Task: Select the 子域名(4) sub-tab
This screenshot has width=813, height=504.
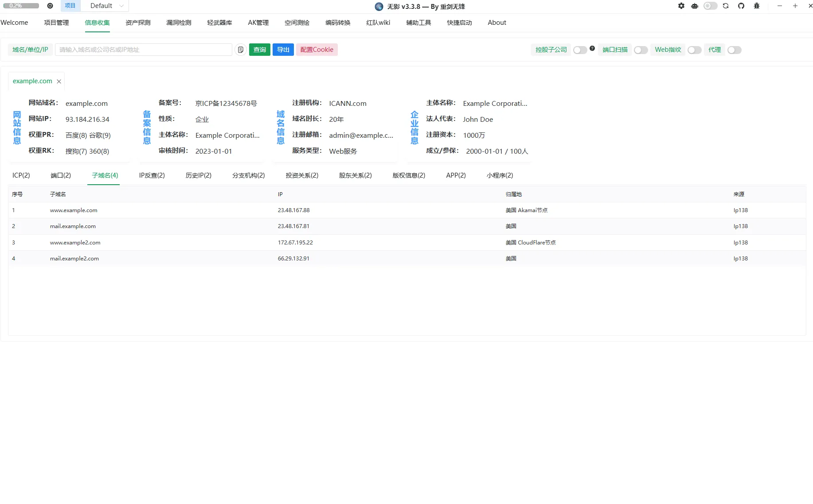Action: (105, 175)
